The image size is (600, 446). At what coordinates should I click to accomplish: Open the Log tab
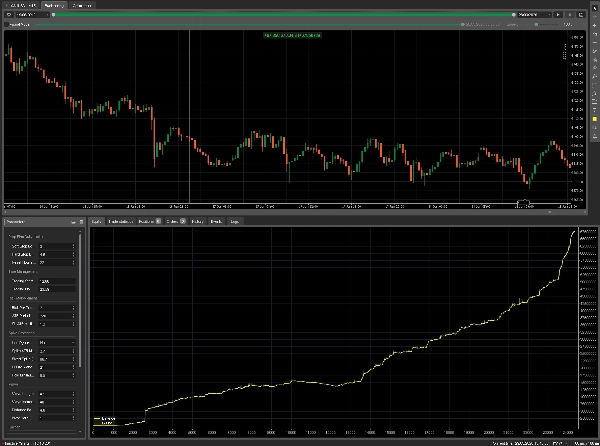point(234,221)
